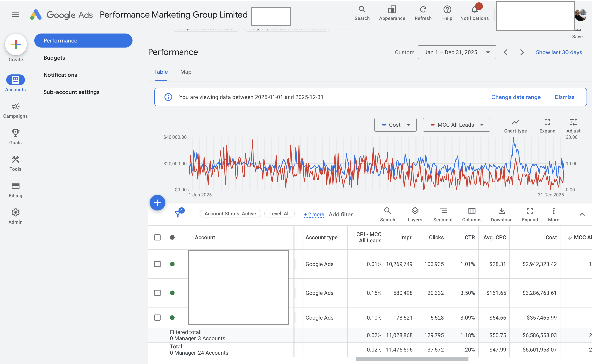Viewport: 592px width, 364px height.
Task: Open Layers in table toolbar
Action: click(415, 215)
